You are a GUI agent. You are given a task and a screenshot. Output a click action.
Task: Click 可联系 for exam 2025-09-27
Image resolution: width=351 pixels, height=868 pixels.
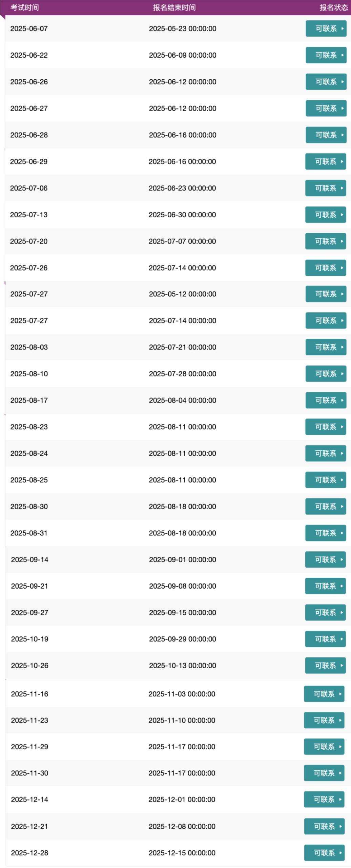tap(325, 613)
